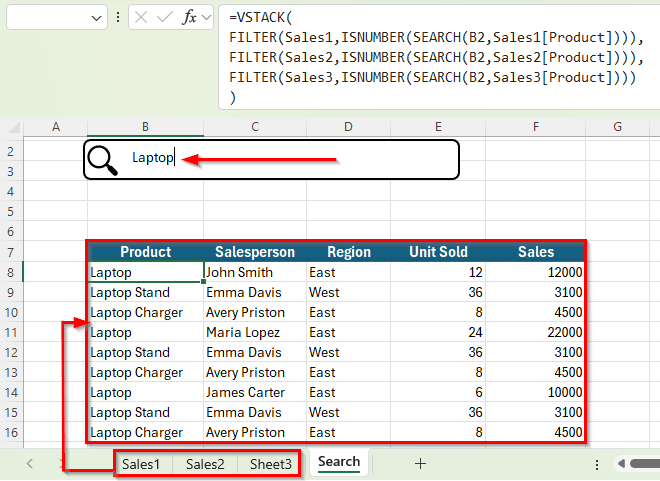Screen dimensions: 660x481
Task: Select the Search sheet tab
Action: [339, 462]
